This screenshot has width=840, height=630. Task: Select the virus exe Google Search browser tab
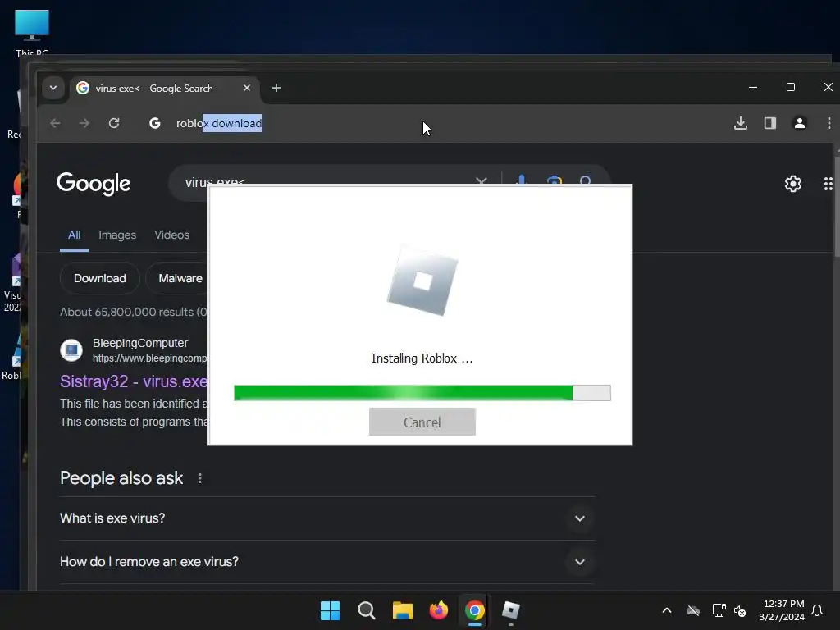pos(164,88)
